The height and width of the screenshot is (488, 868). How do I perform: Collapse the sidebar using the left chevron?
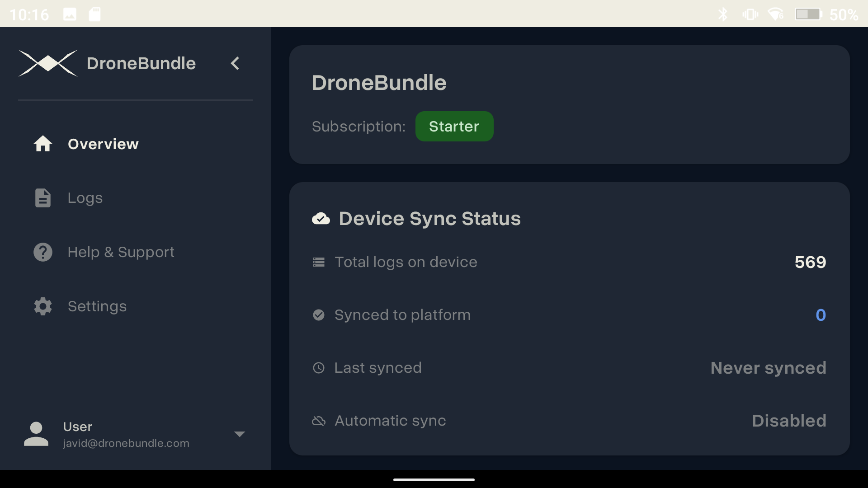click(235, 63)
